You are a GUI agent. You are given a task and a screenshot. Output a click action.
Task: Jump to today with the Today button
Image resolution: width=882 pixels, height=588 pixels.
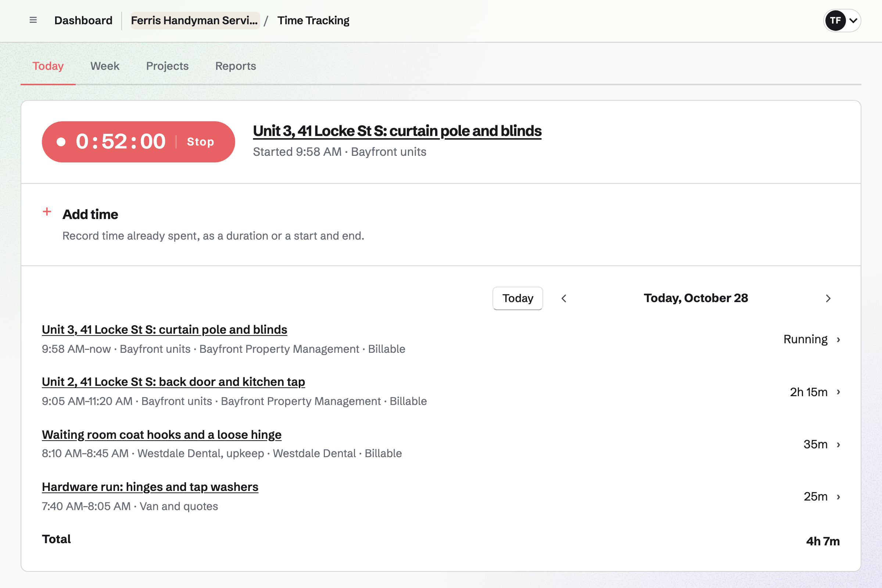[x=517, y=298]
